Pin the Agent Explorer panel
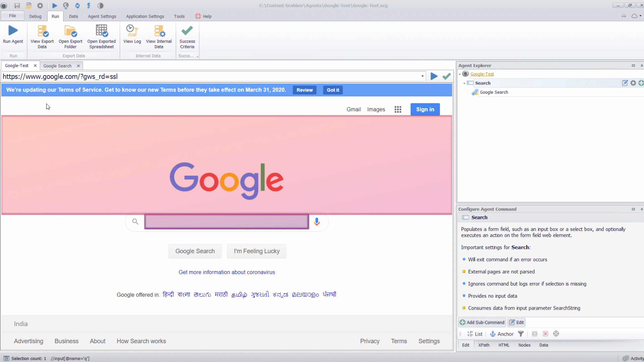644x362 pixels. click(x=642, y=65)
